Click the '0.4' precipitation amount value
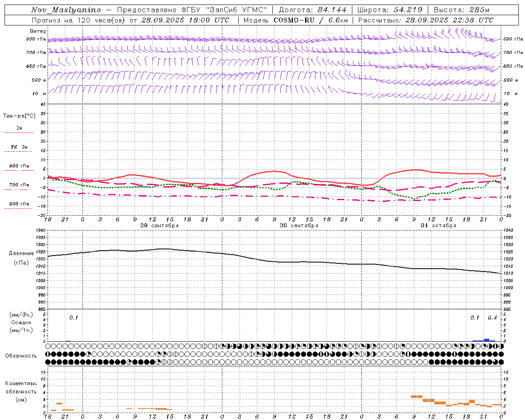Image resolution: width=525 pixels, height=420 pixels. [492, 317]
